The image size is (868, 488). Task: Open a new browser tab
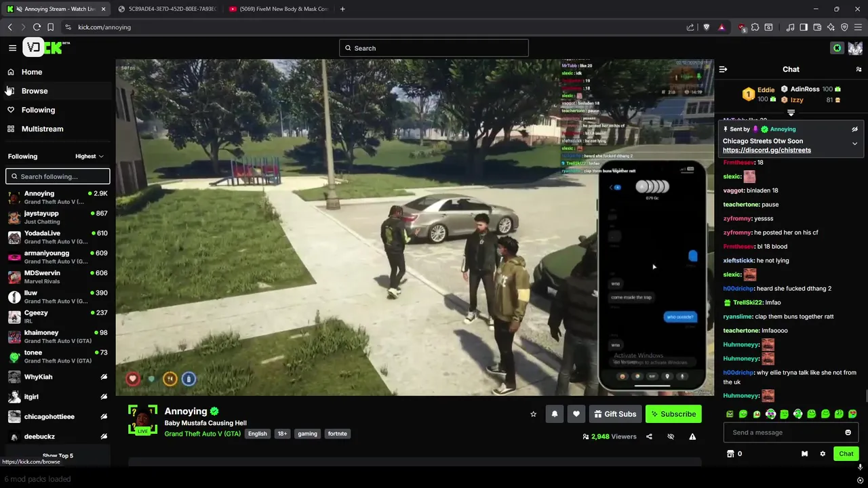click(x=342, y=9)
